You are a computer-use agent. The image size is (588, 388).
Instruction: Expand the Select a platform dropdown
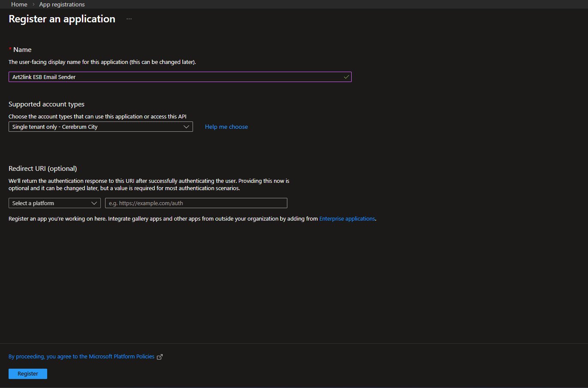tap(54, 203)
